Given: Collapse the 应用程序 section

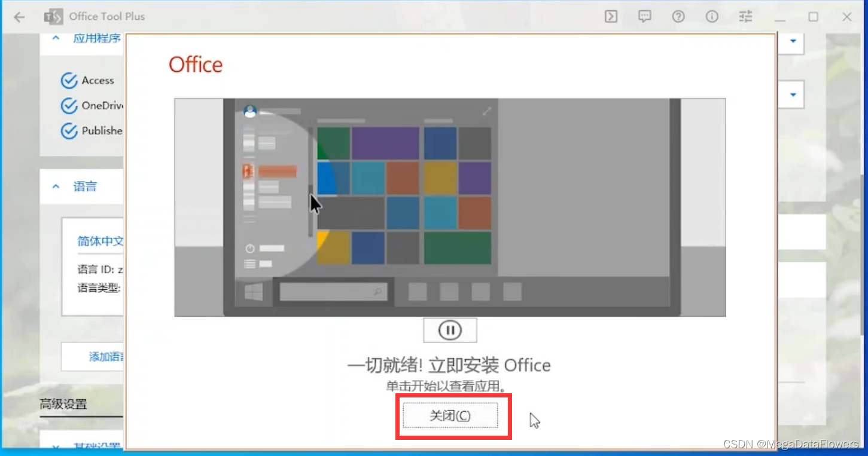Looking at the screenshot, I should pos(56,38).
